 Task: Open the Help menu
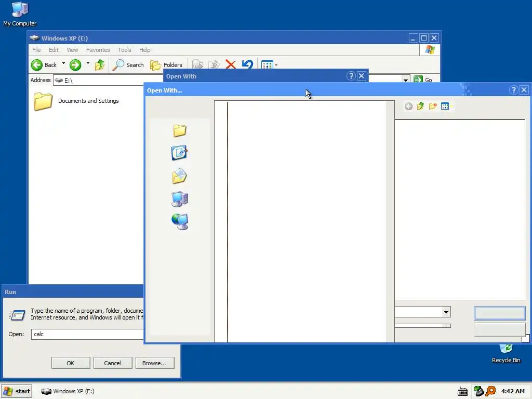point(144,50)
